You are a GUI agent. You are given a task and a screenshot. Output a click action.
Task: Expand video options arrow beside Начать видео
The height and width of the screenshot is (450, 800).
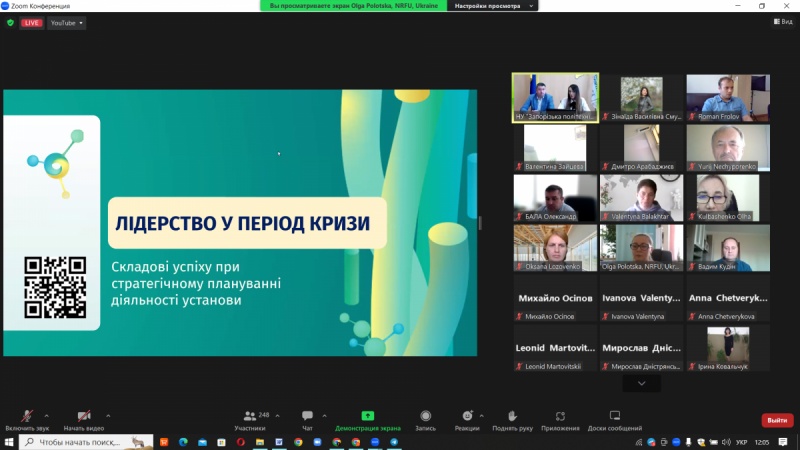[108, 415]
